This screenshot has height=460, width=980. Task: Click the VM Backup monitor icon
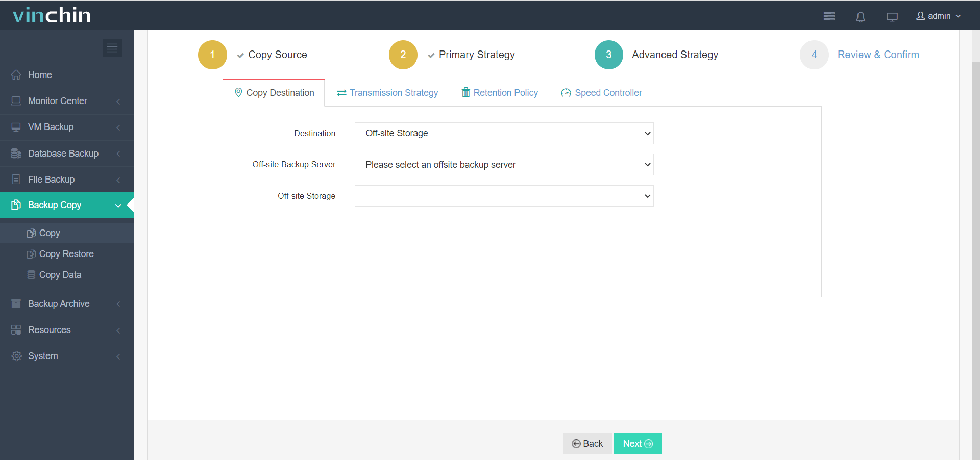pyautogui.click(x=16, y=127)
